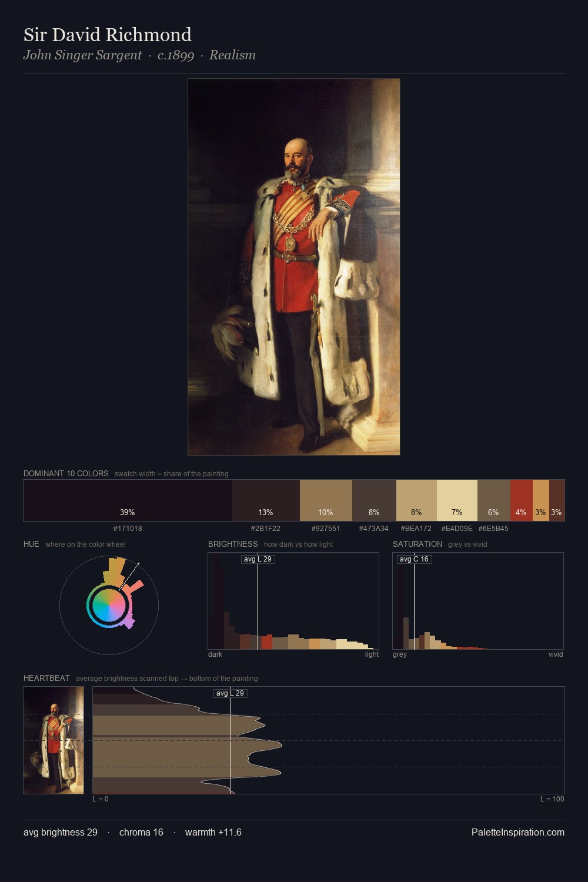The image size is (588, 882).
Task: Click the hue color wheel center
Action: tap(109, 605)
